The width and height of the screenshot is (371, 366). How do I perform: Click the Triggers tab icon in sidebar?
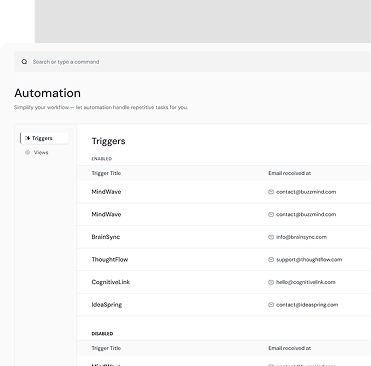(x=27, y=138)
